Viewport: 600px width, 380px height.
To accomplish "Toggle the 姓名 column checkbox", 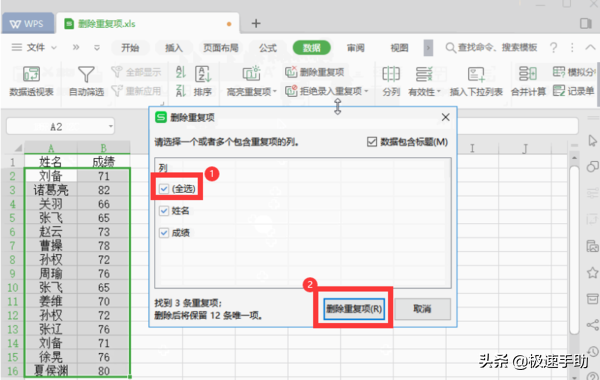I will click(x=164, y=211).
